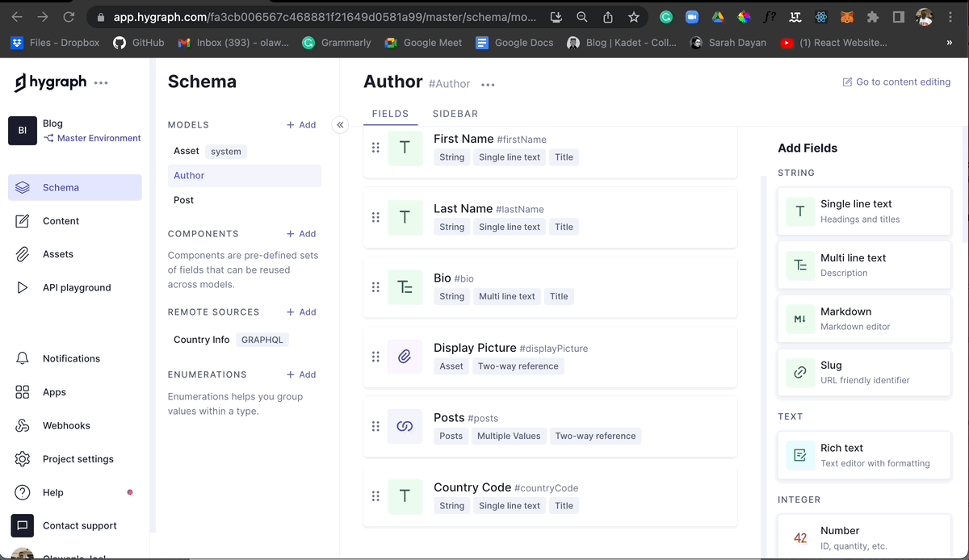Add a Slug field

[x=863, y=372]
